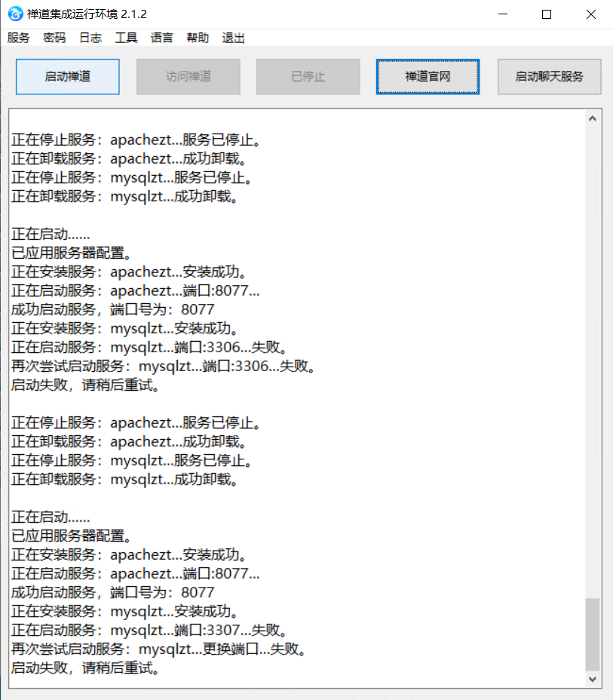Click the log scrollbar down arrow
613x700 pixels.
(x=593, y=679)
